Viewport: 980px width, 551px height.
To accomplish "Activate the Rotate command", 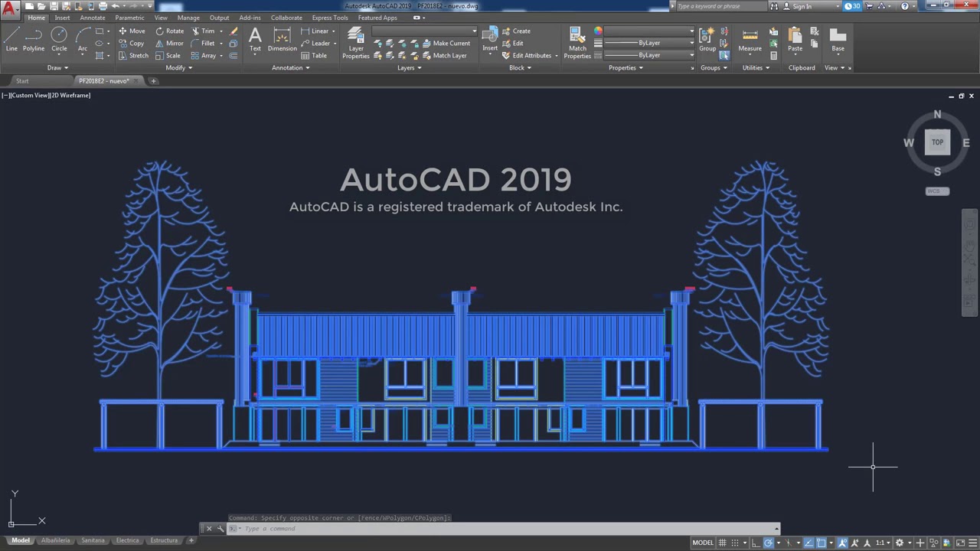I will pyautogui.click(x=169, y=31).
